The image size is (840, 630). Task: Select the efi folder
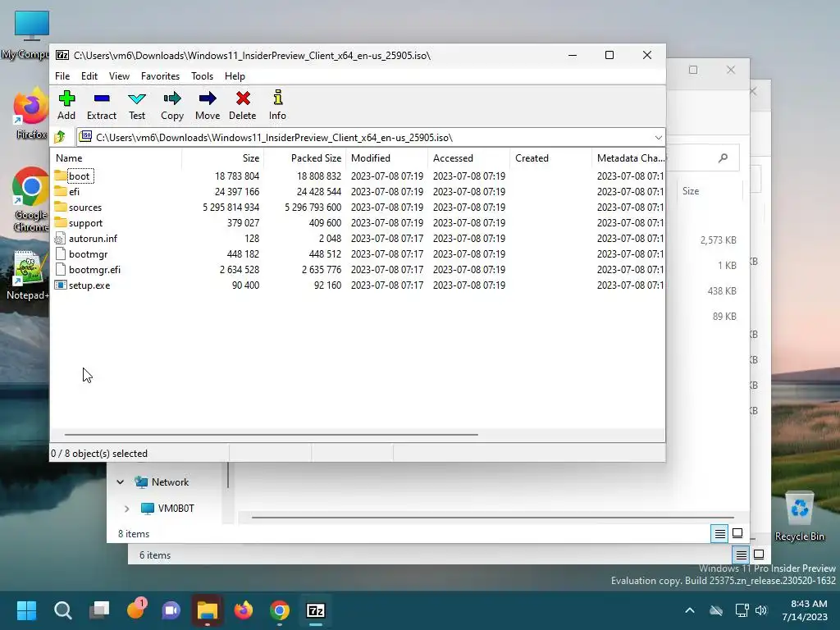click(74, 192)
